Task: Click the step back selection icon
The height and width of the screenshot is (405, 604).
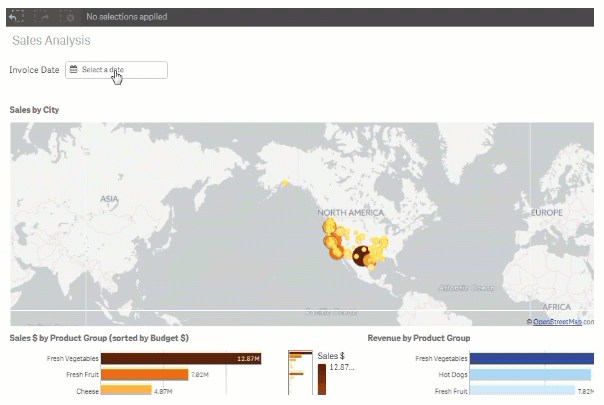Action: (x=16, y=17)
